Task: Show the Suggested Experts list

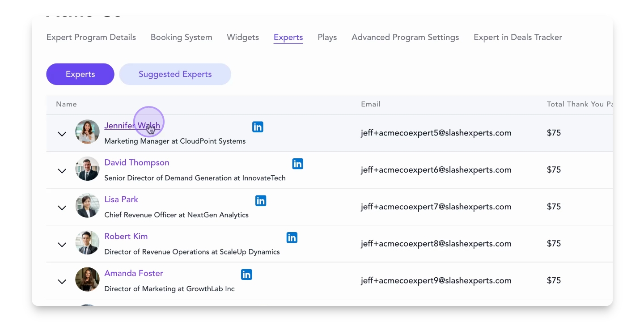Action: click(x=175, y=74)
